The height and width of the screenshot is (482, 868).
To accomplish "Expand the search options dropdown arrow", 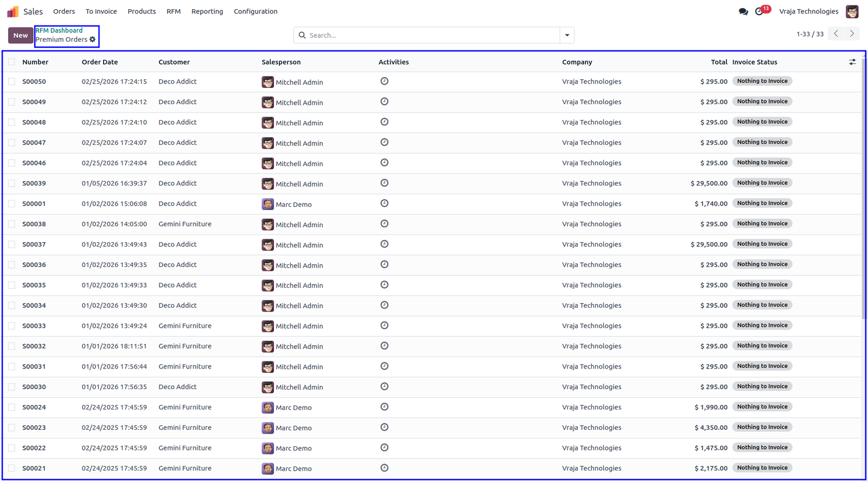I will click(x=567, y=35).
